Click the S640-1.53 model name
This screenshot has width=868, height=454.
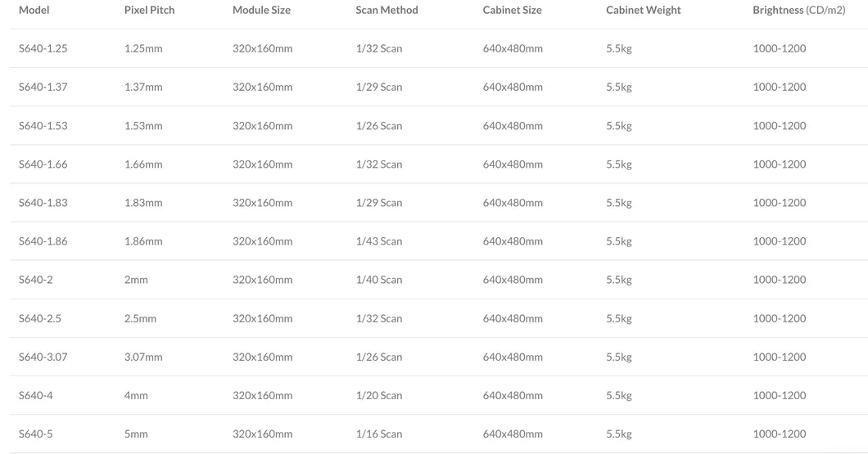click(x=43, y=125)
